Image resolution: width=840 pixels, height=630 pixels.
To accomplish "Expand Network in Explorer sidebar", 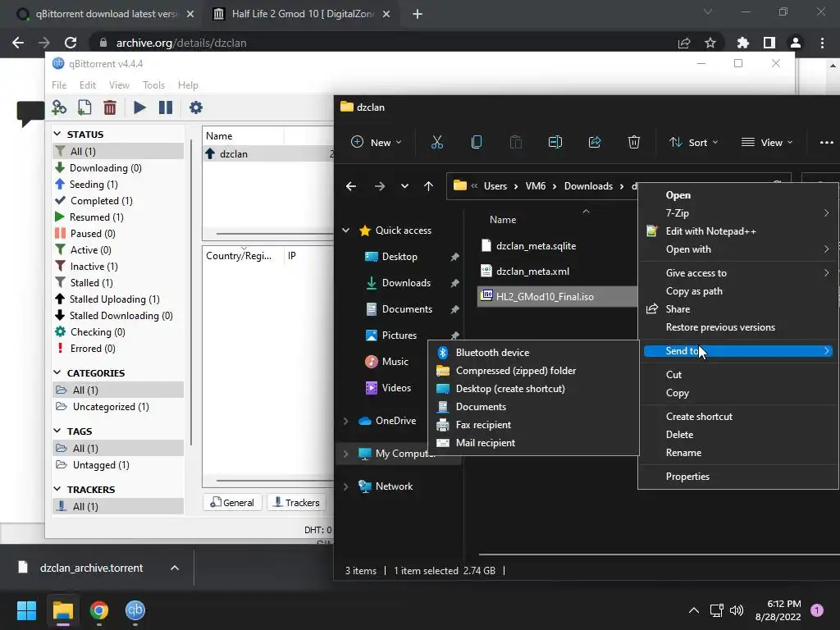I will (x=346, y=486).
